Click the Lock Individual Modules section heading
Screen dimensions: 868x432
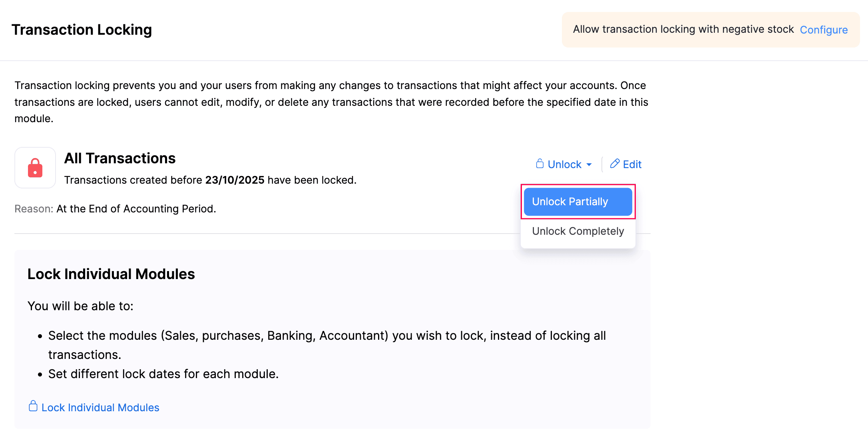[111, 274]
